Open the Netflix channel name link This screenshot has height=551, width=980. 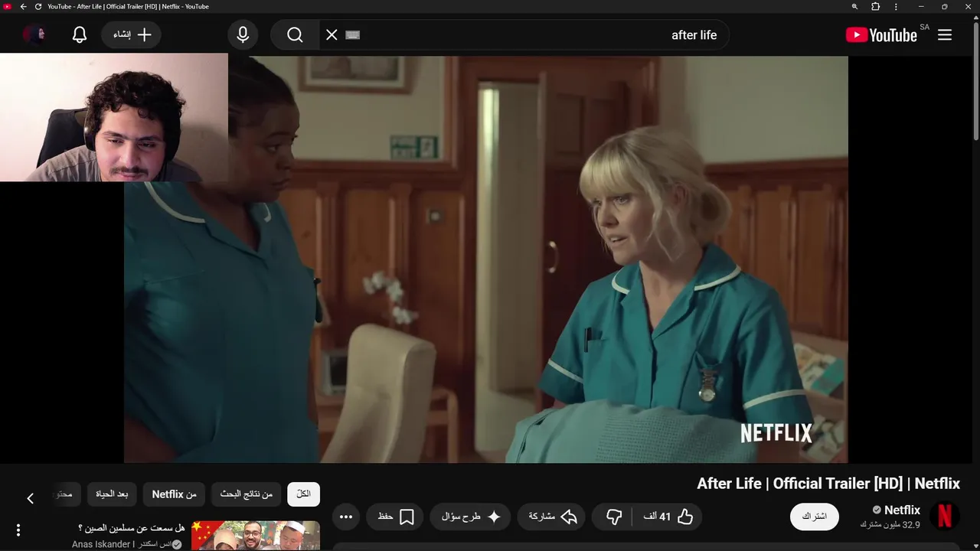(x=902, y=510)
